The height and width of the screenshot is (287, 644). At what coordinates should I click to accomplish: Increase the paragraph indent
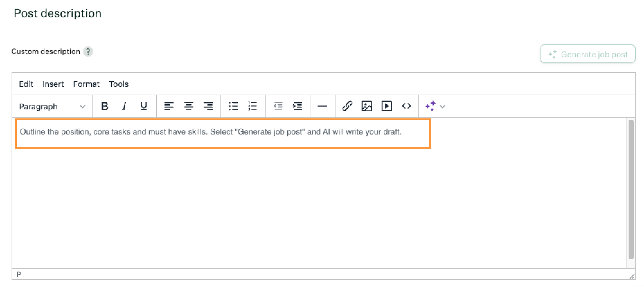[298, 106]
